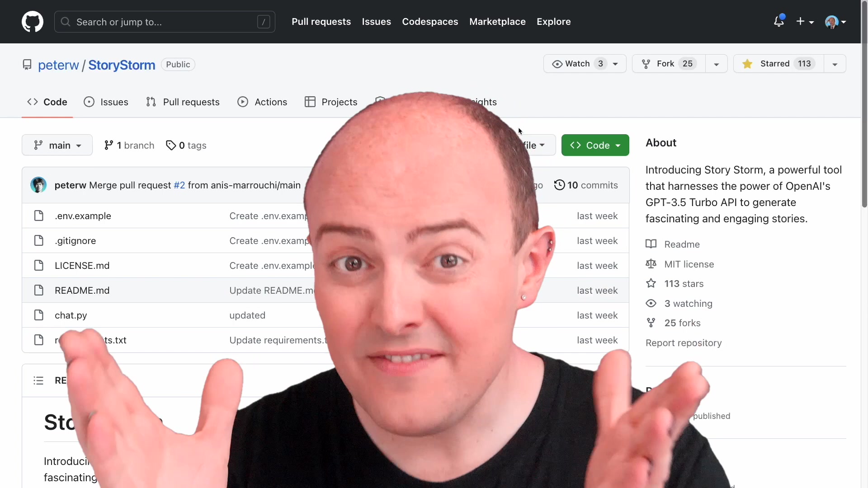The width and height of the screenshot is (868, 488).
Task: Open Issues in top navigation
Action: click(376, 22)
